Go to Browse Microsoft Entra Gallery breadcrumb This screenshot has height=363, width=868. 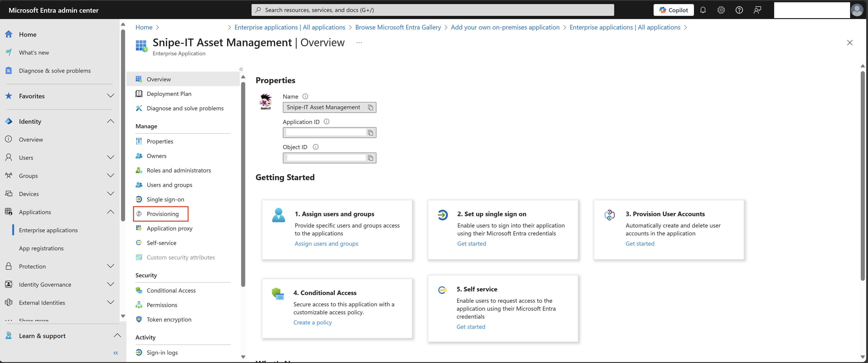398,27
